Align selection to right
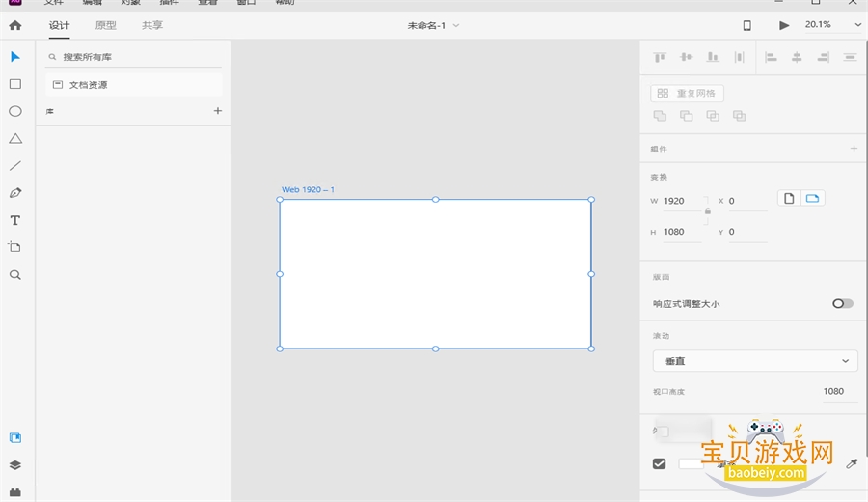This screenshot has width=868, height=502. (x=824, y=57)
